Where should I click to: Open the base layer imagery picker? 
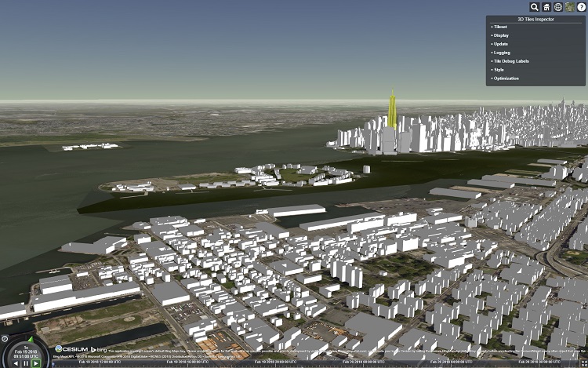(x=569, y=7)
